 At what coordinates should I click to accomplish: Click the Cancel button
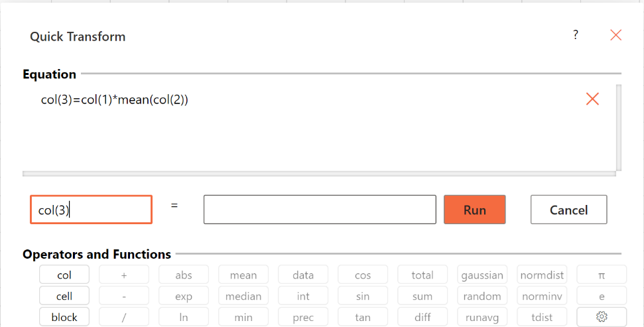569,210
